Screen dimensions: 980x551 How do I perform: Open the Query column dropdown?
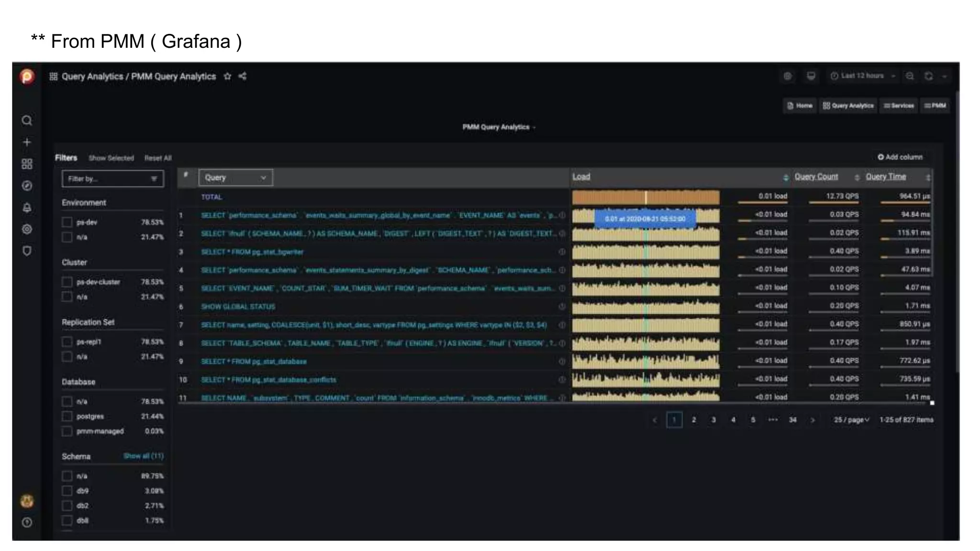pos(235,177)
